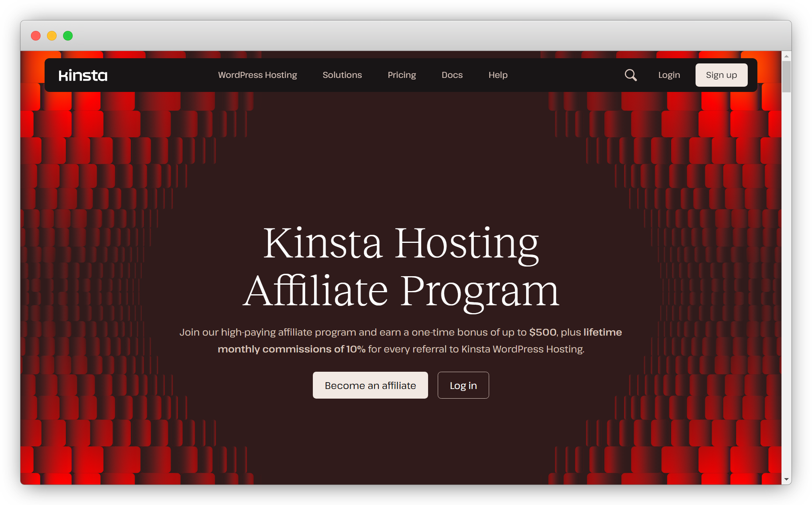Click the Become an affiliate button
The width and height of the screenshot is (812, 505).
point(370,385)
